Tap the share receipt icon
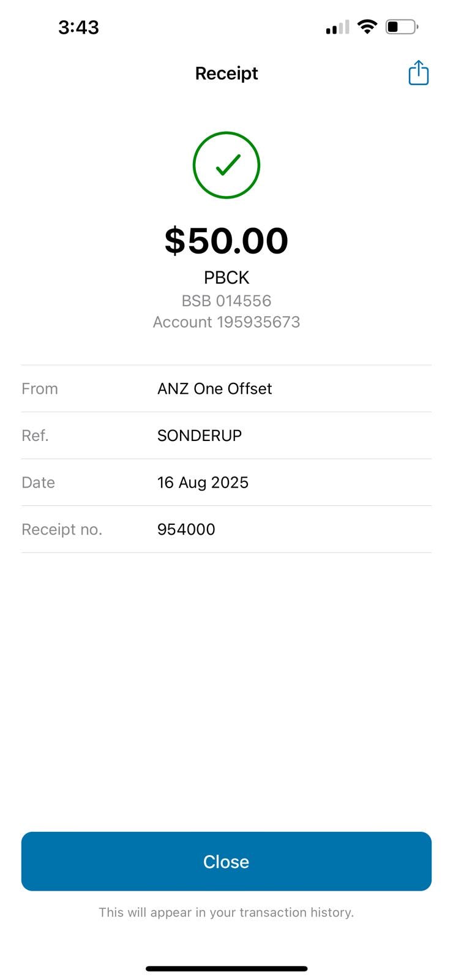Screen dimensions: 453x980 point(418,73)
